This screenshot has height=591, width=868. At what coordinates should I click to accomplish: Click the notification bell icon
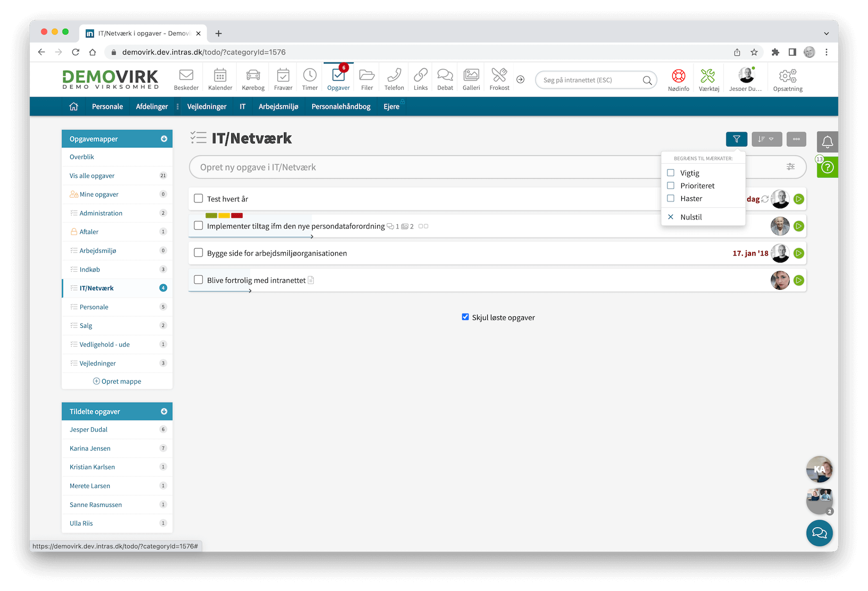coord(827,142)
